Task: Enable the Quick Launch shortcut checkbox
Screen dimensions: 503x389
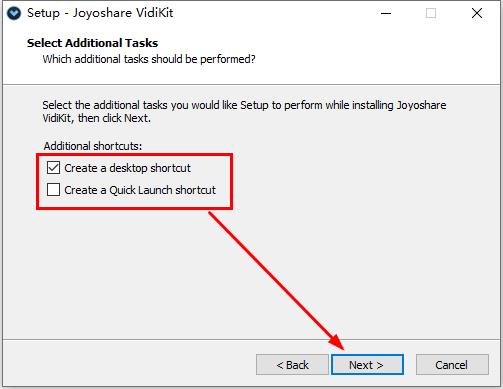Action: 53,190
